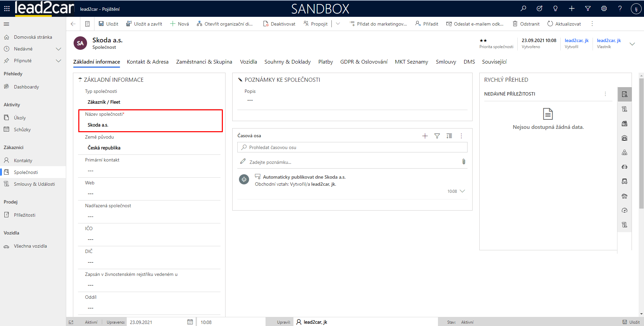Open the Kontakt & Adresa tab
The image size is (644, 326).
pyautogui.click(x=148, y=62)
